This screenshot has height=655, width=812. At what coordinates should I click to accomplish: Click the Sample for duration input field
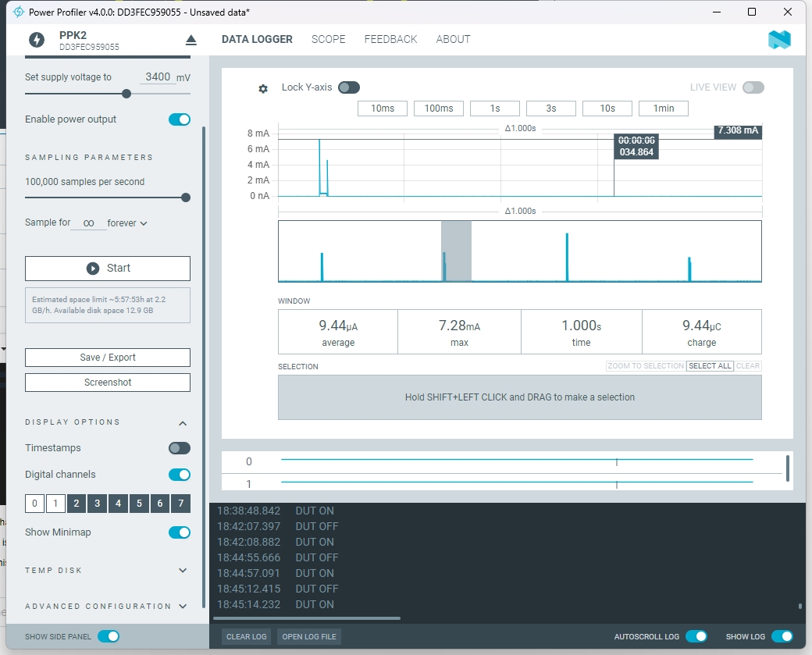pyautogui.click(x=88, y=223)
